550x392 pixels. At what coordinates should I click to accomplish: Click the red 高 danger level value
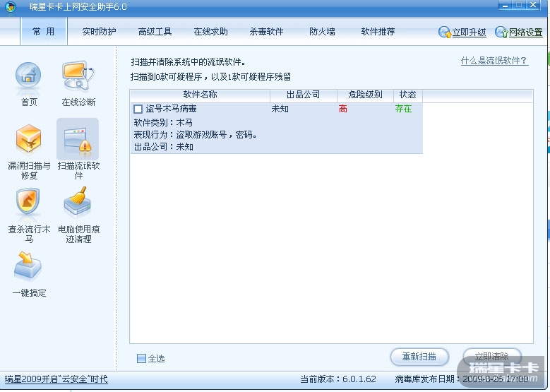point(342,109)
